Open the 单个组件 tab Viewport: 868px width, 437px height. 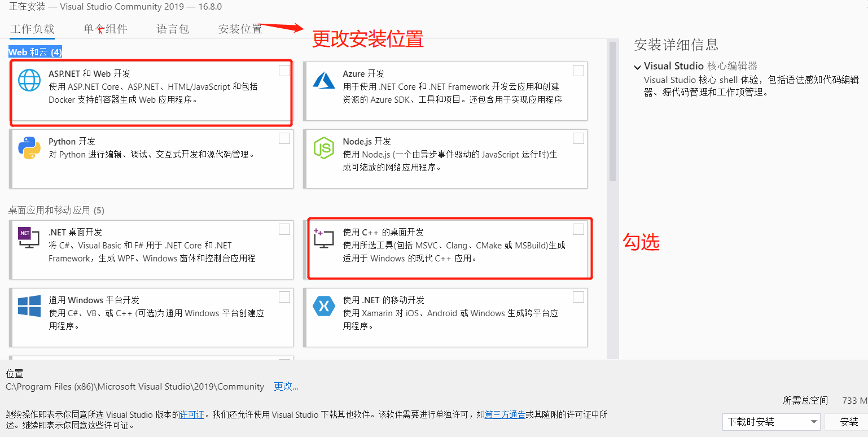[106, 29]
